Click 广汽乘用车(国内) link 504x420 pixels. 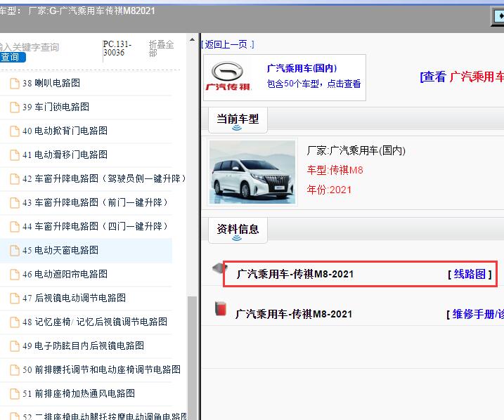[302, 68]
